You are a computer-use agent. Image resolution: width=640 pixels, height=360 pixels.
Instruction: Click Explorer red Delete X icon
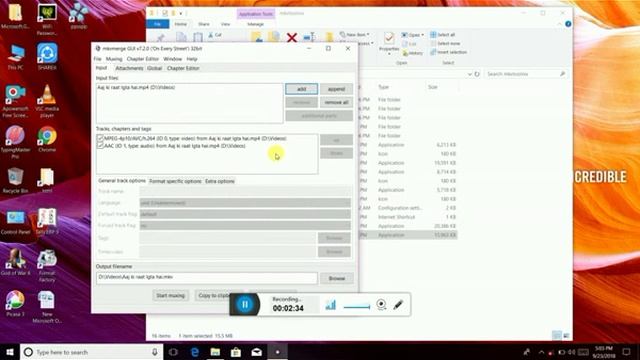click(x=291, y=38)
